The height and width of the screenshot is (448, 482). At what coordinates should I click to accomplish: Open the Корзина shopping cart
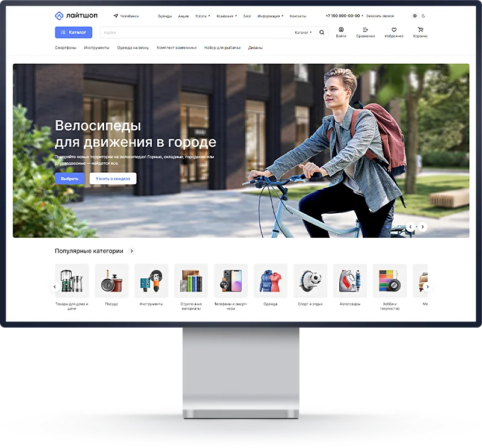coord(420,30)
